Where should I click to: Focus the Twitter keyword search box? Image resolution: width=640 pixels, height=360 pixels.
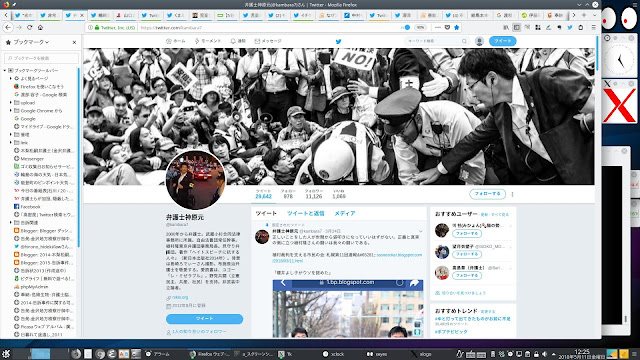click(x=436, y=41)
